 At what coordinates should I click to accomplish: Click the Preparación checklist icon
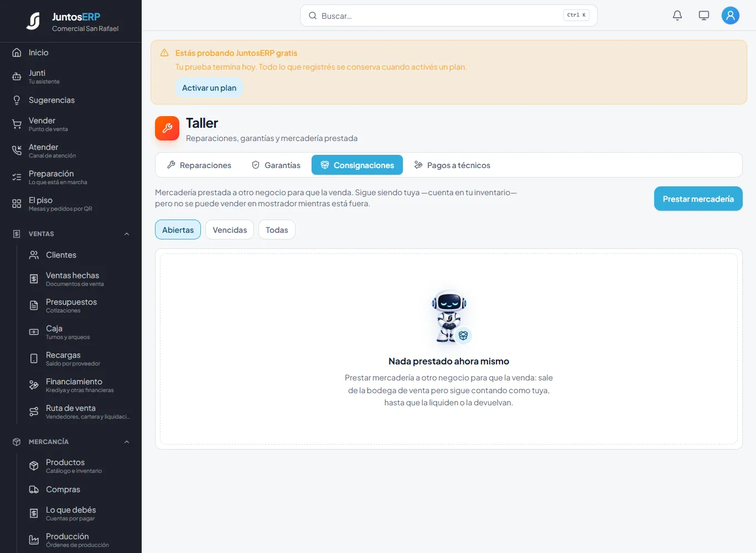point(17,178)
